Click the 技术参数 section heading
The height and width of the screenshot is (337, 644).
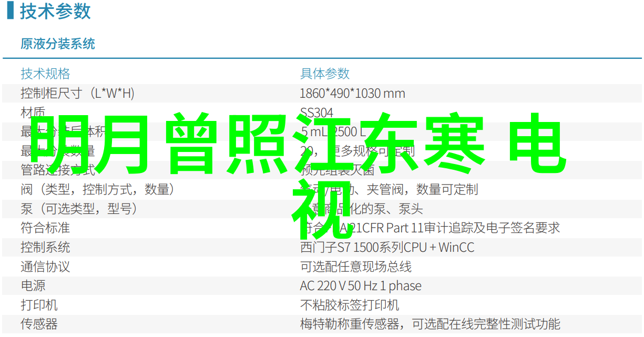(x=55, y=11)
